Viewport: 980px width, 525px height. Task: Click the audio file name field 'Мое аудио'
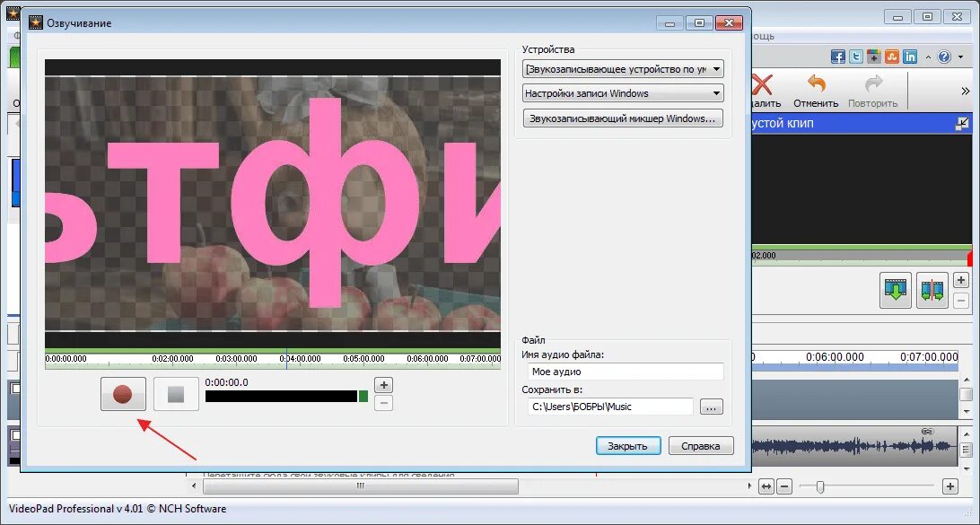[626, 372]
